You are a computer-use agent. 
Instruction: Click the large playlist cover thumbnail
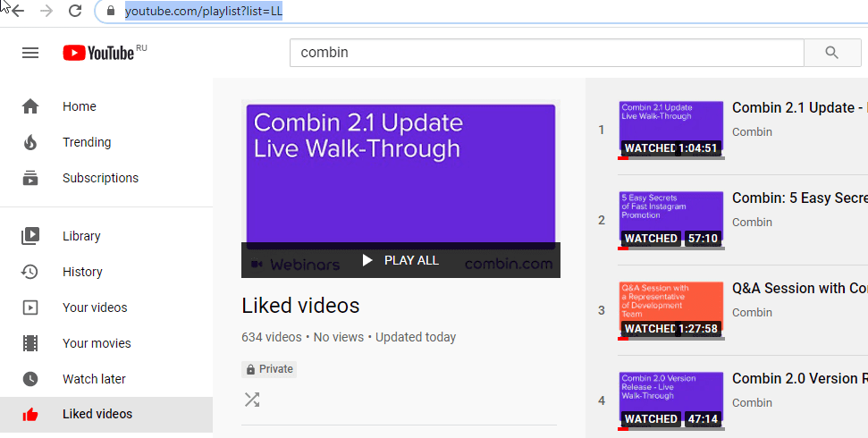tap(400, 189)
